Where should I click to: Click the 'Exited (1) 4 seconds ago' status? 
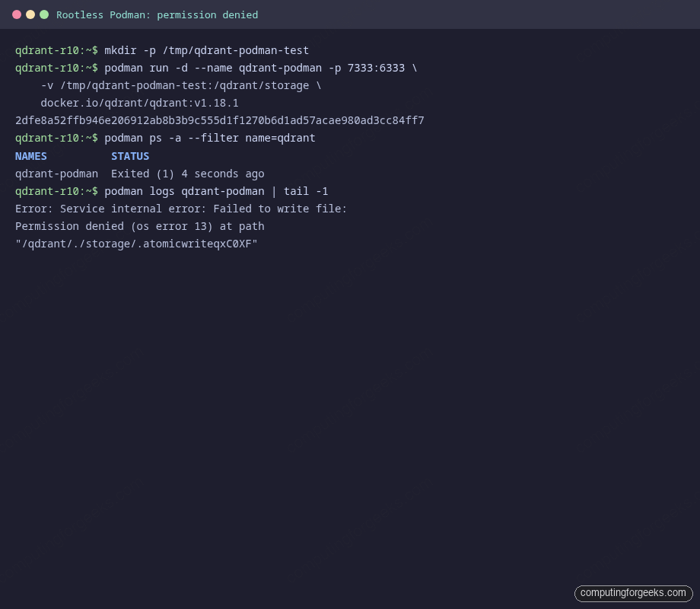[x=187, y=174]
